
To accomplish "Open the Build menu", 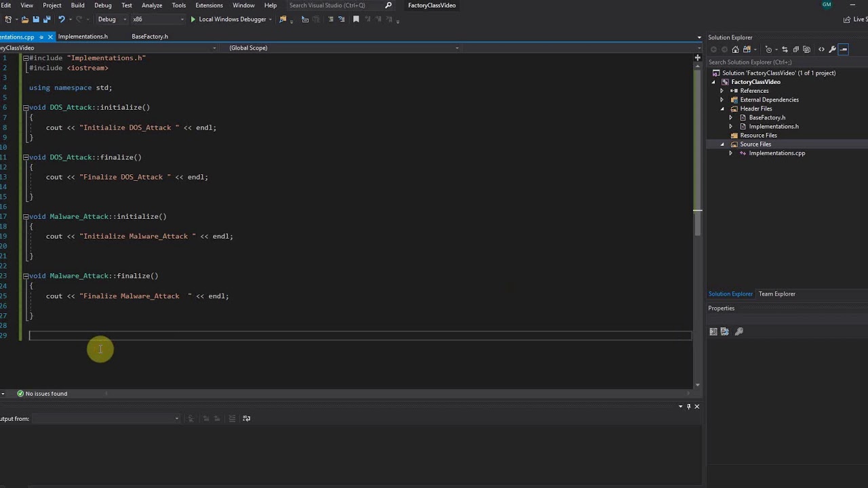I will [x=78, y=5].
